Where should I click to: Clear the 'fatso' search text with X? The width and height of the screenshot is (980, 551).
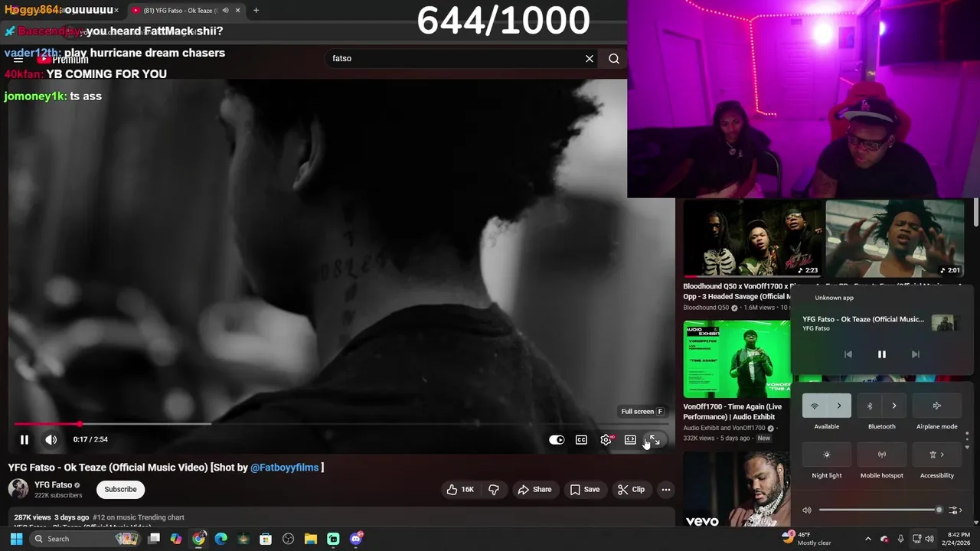(x=590, y=58)
